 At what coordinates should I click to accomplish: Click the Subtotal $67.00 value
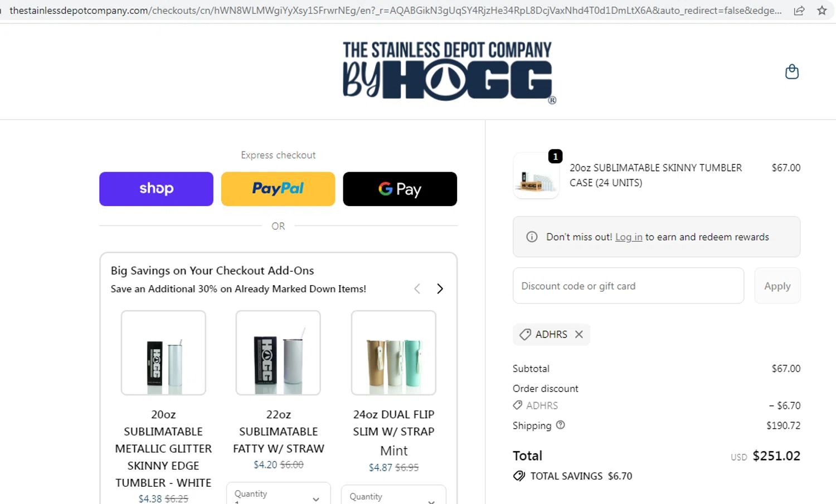point(786,369)
